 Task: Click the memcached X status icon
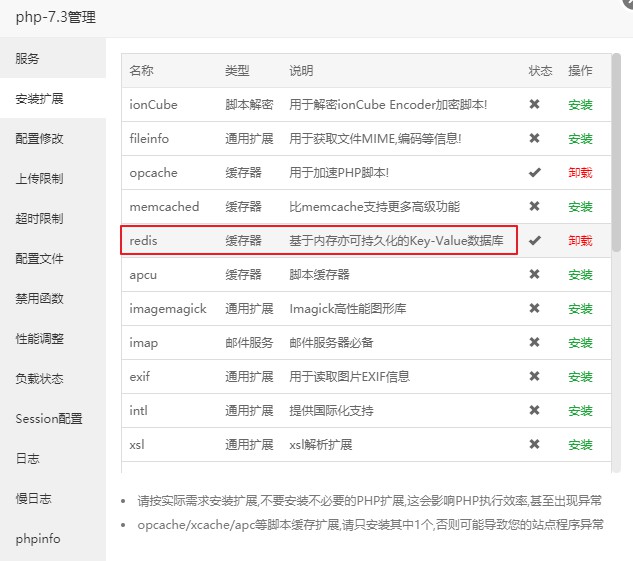click(534, 206)
